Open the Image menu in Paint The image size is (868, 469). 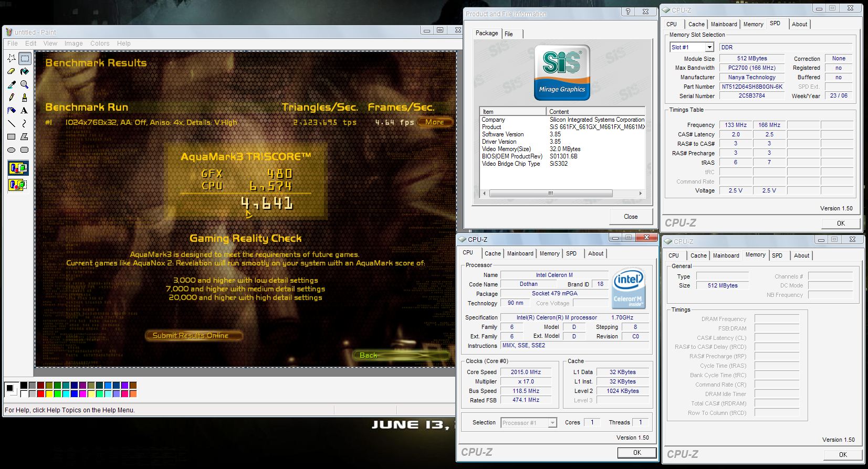[x=74, y=44]
